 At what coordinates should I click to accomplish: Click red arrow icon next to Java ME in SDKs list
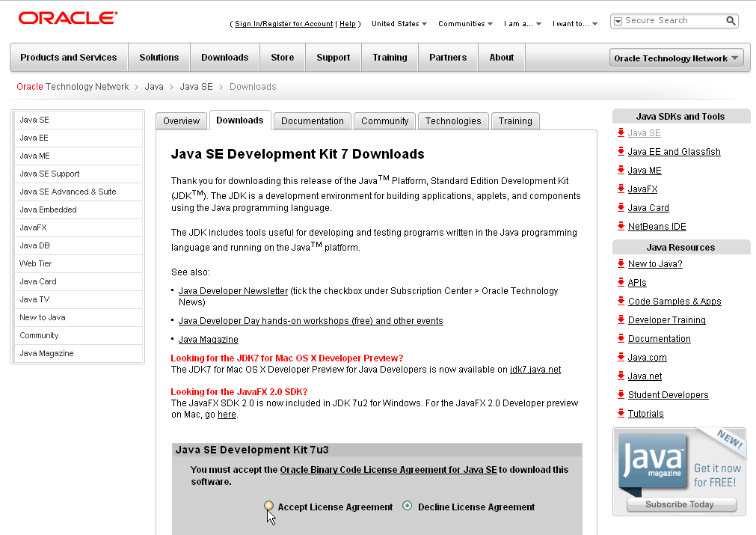click(x=621, y=171)
